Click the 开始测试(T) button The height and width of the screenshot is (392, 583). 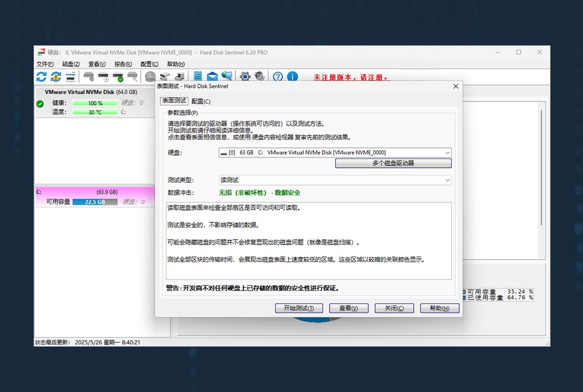point(299,308)
